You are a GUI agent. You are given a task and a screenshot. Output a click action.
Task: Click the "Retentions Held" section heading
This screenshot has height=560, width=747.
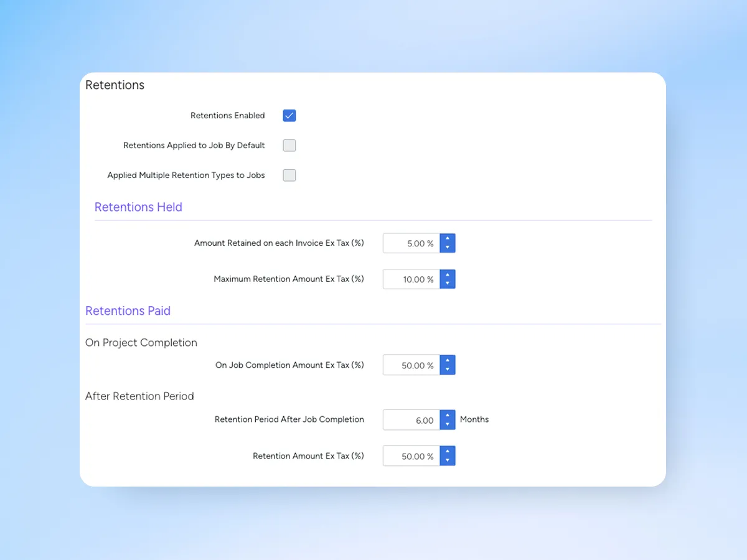pos(138,207)
